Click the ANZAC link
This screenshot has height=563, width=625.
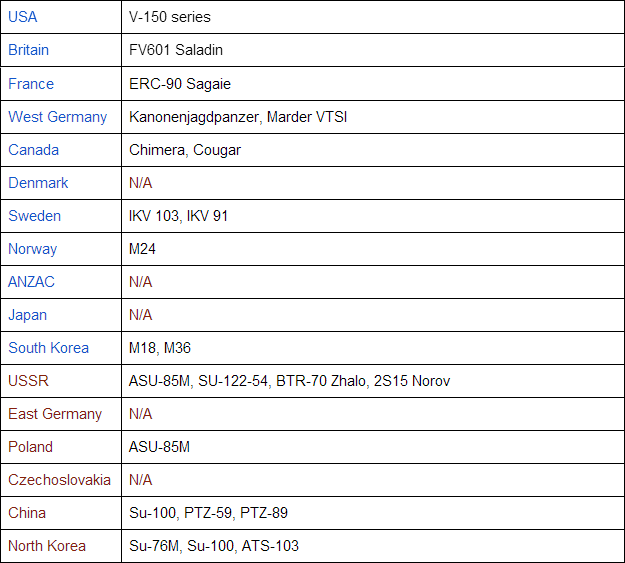click(x=31, y=281)
